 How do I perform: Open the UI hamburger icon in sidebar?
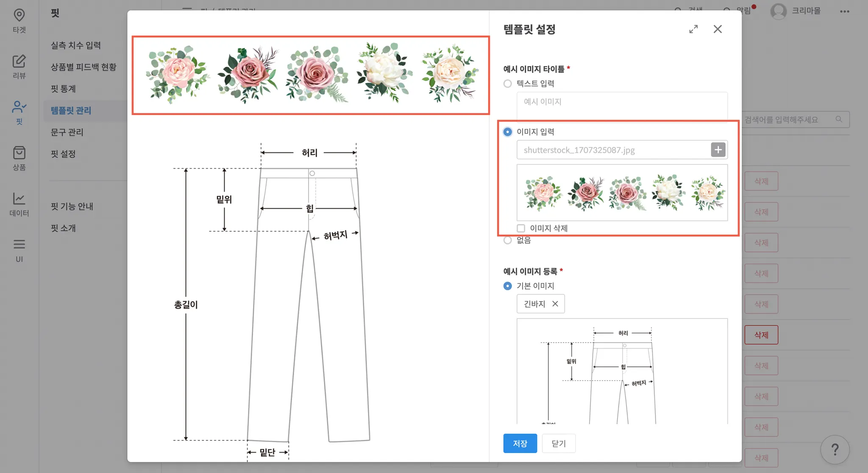[19, 244]
